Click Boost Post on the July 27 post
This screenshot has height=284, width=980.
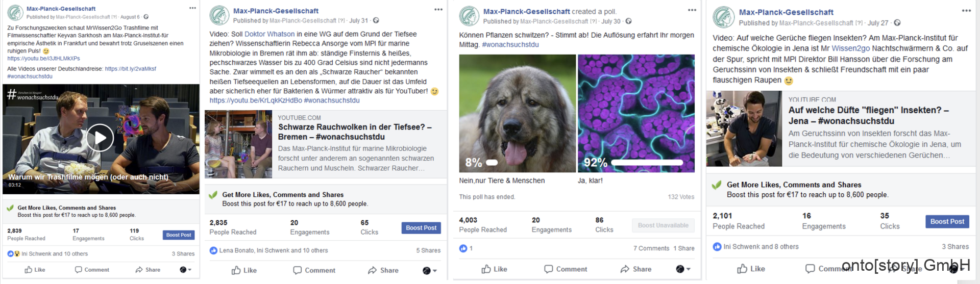click(x=947, y=221)
